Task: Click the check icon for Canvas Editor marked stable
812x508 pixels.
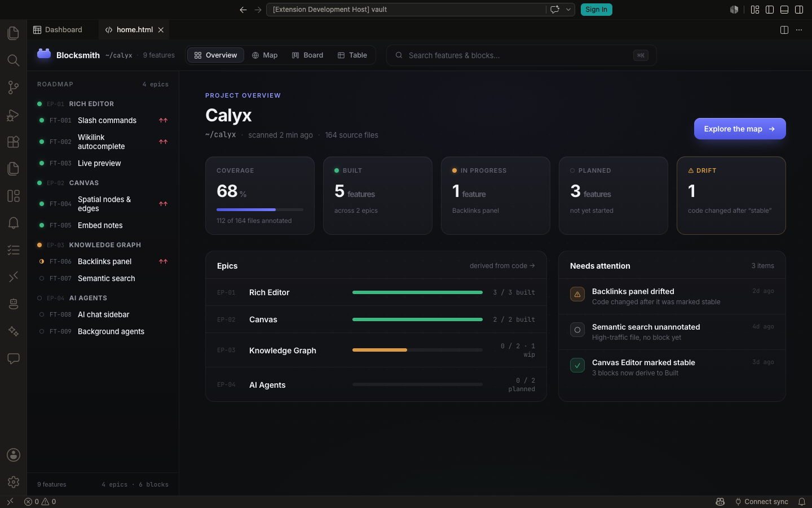Action: pos(577,365)
